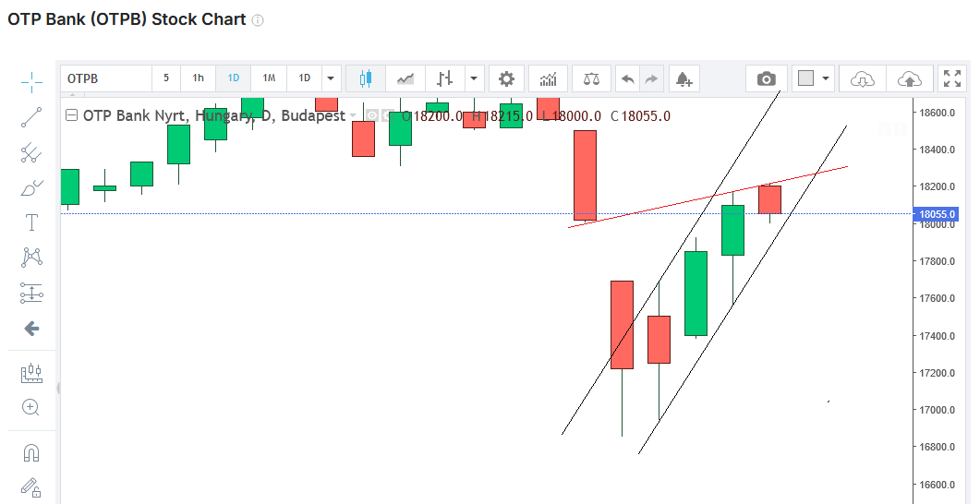This screenshot has height=504, width=980.
Task: Click the undo arrow button
Action: coord(628,78)
